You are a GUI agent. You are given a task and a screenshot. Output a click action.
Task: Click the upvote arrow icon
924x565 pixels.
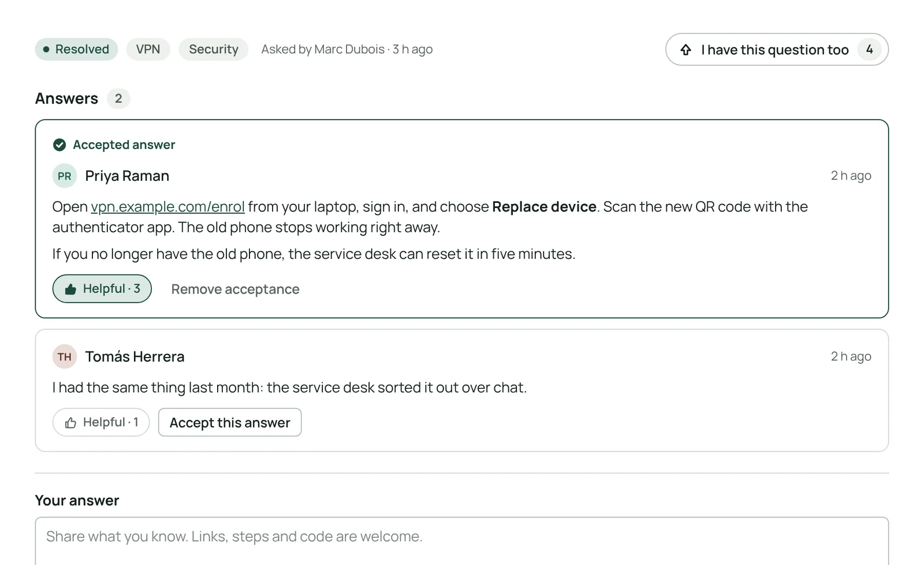point(685,50)
